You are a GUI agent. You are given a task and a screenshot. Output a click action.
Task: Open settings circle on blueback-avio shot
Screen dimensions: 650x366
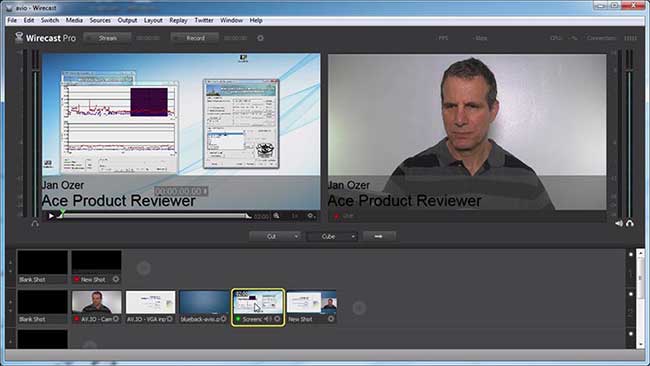[x=224, y=319]
